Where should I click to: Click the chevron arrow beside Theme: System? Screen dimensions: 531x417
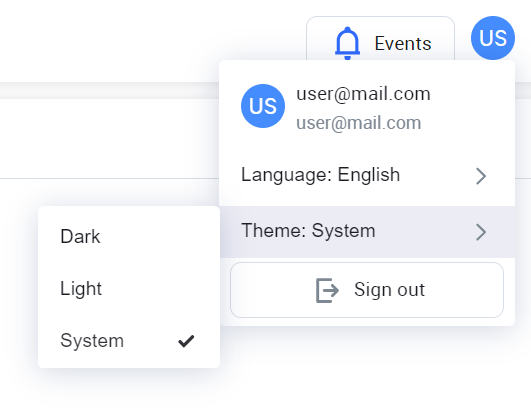(481, 232)
